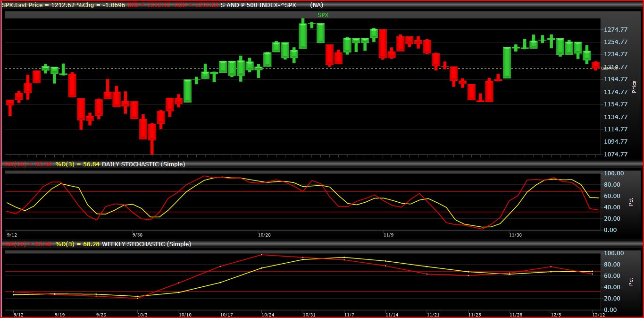Click the 11/14 date on weekly axis

point(392,315)
